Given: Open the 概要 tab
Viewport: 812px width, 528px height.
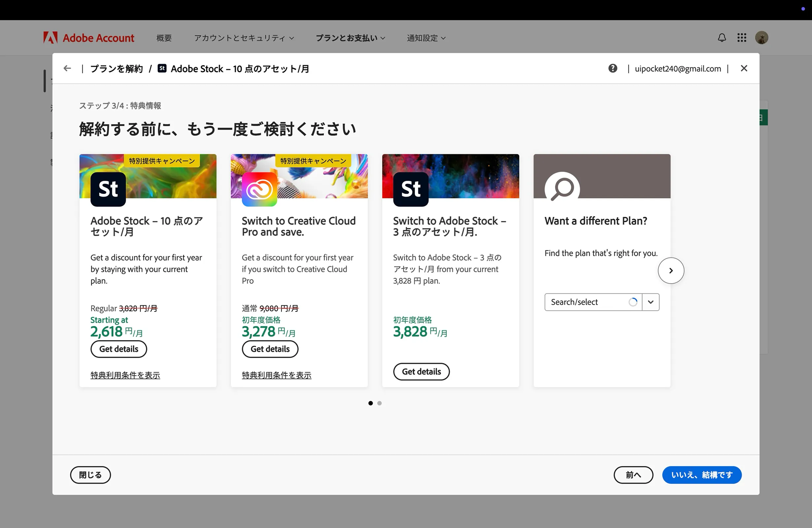Looking at the screenshot, I should [x=164, y=38].
